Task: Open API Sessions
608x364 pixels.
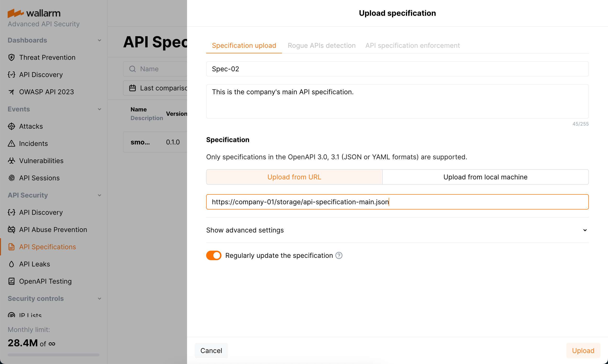Action: (x=39, y=178)
